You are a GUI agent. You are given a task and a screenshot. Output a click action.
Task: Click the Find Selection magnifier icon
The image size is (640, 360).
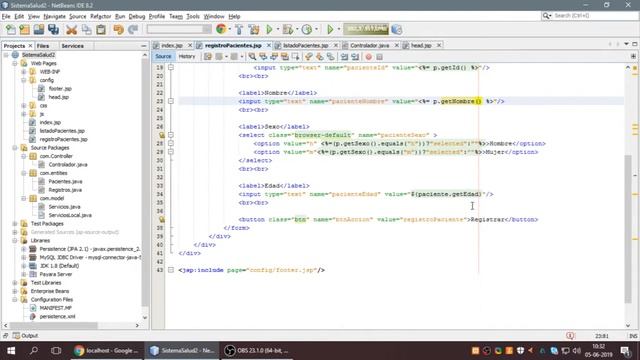(252, 57)
